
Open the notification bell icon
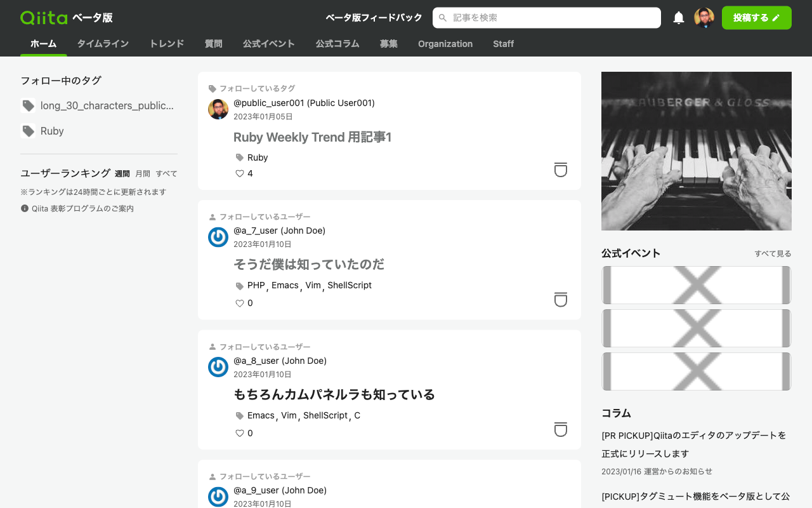coord(678,17)
